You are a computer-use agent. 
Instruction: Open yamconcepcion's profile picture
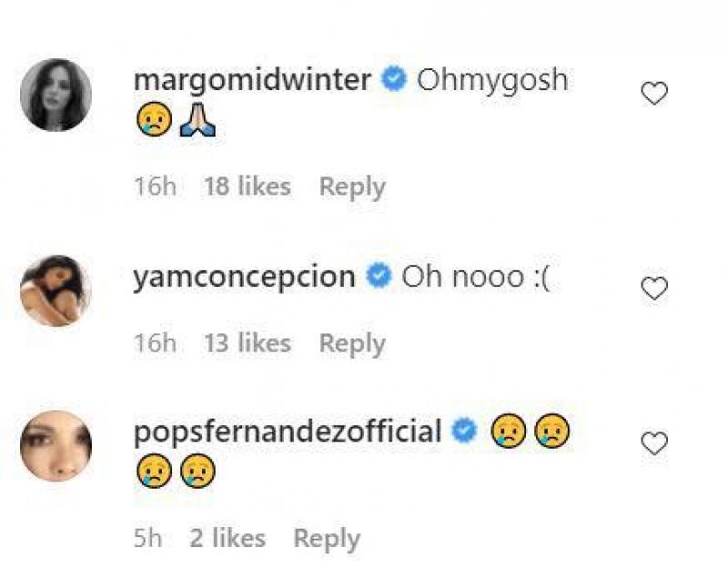(56, 290)
